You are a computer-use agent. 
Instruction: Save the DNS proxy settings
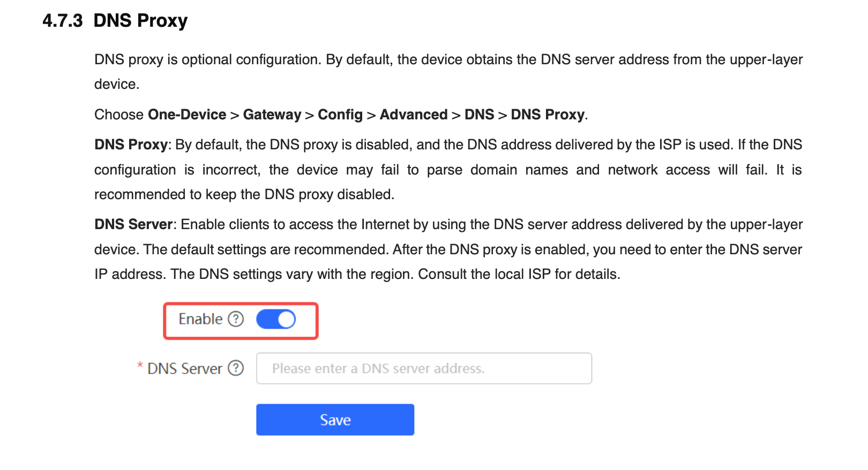click(x=335, y=420)
